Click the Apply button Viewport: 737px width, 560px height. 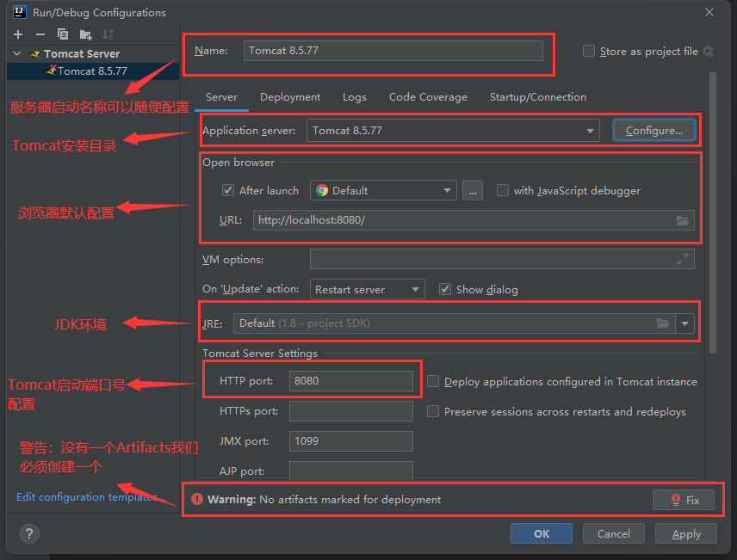[686, 533]
